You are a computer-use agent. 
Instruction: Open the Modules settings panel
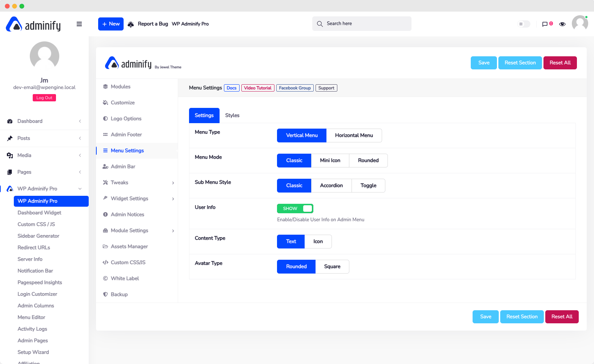[120, 86]
